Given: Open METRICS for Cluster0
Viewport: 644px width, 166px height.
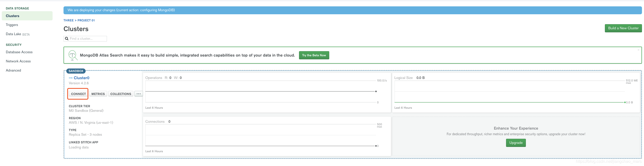Looking at the screenshot, I should [98, 94].
